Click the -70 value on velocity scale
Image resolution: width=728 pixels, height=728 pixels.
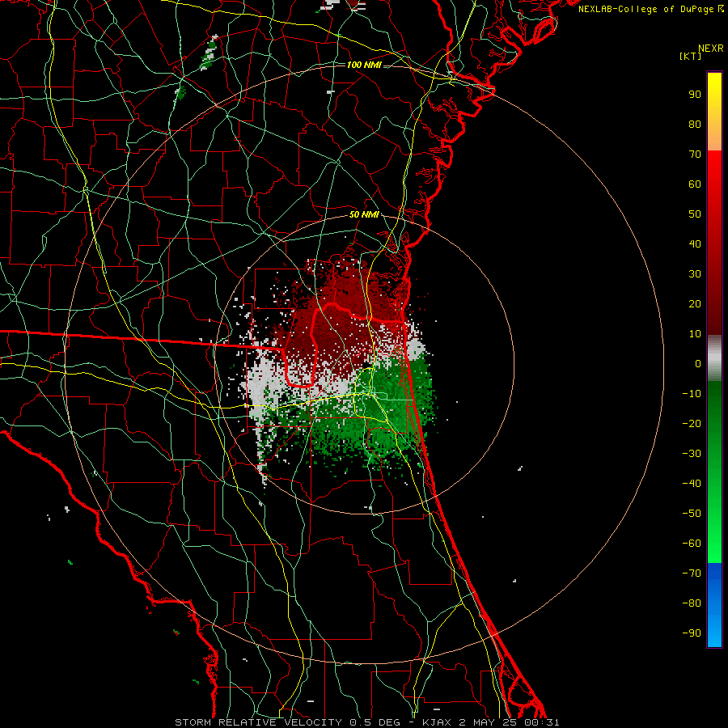[x=692, y=574]
